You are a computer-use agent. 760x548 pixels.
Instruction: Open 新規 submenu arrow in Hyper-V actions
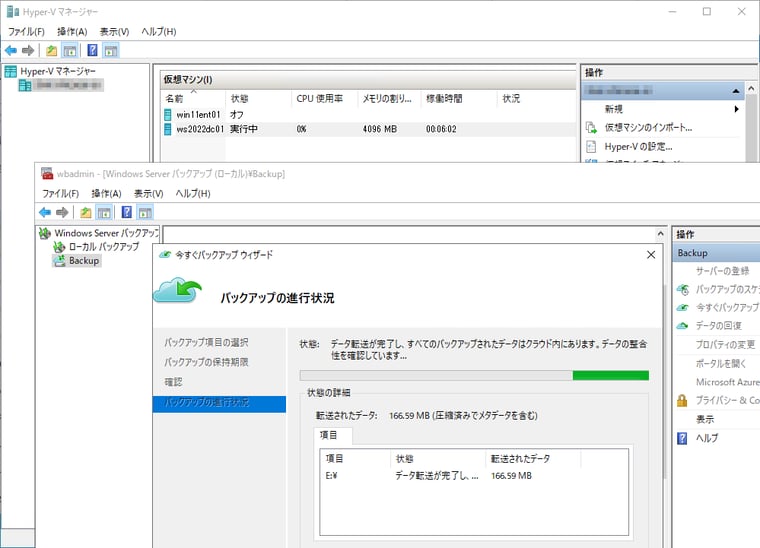point(736,109)
